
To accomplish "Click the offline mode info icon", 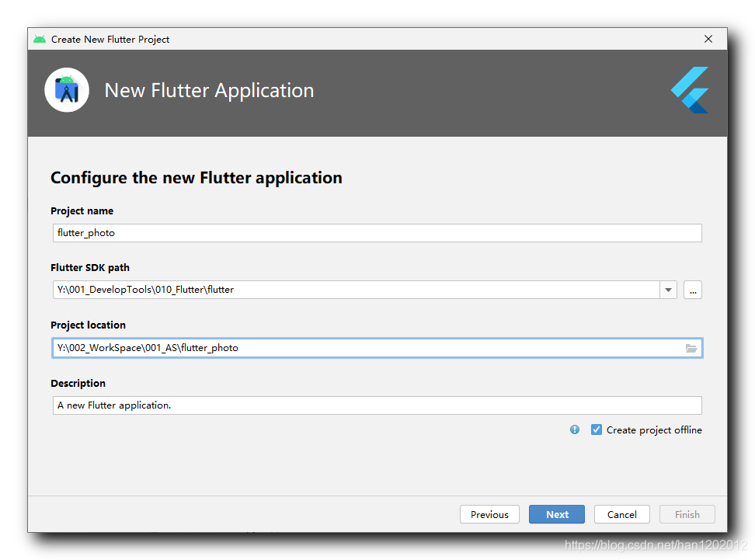I will 575,430.
